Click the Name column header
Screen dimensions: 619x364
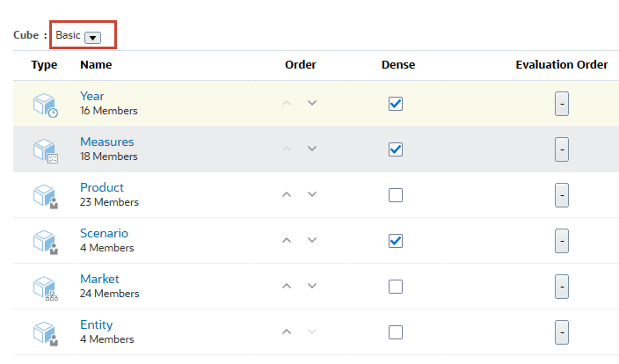(x=96, y=64)
